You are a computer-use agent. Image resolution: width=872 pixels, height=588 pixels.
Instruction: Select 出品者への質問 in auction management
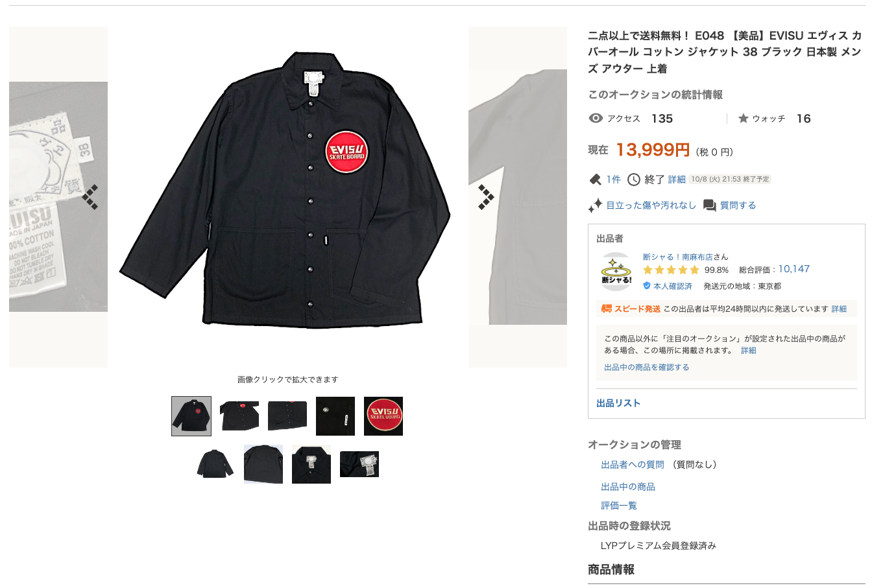pos(633,465)
